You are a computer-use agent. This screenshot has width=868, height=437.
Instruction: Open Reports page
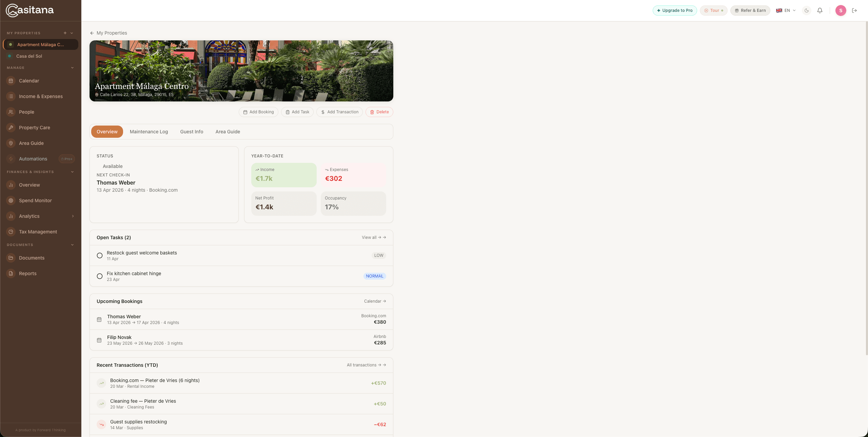tap(41, 273)
